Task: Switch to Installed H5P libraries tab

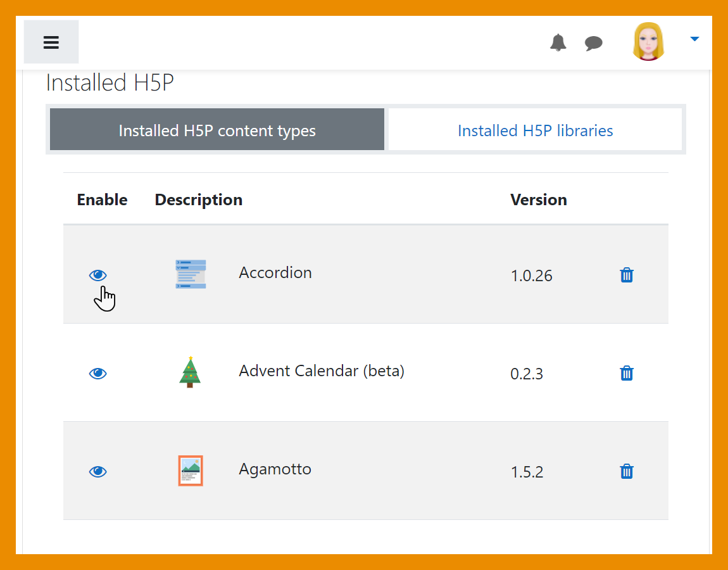Action: pos(535,130)
